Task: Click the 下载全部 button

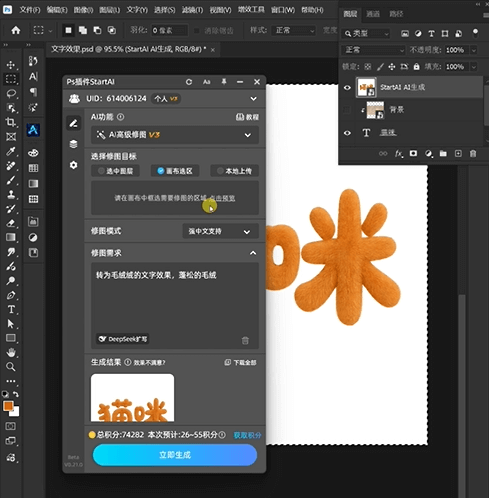Action: click(240, 362)
